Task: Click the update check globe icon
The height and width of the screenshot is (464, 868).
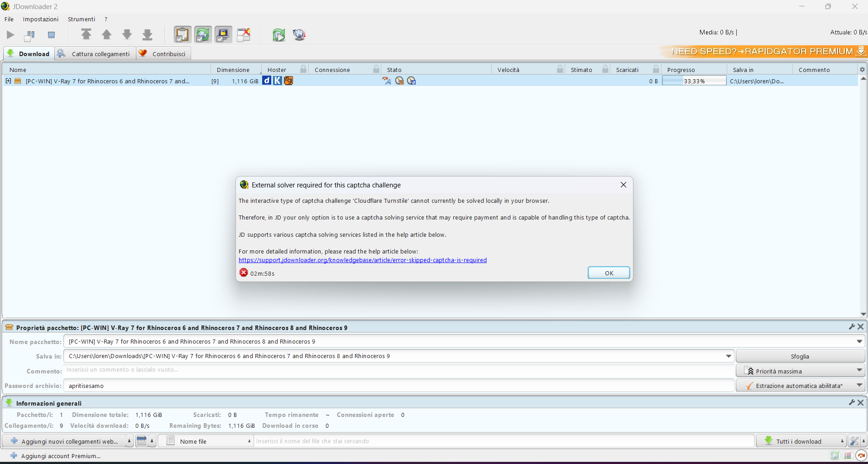Action: (299, 35)
